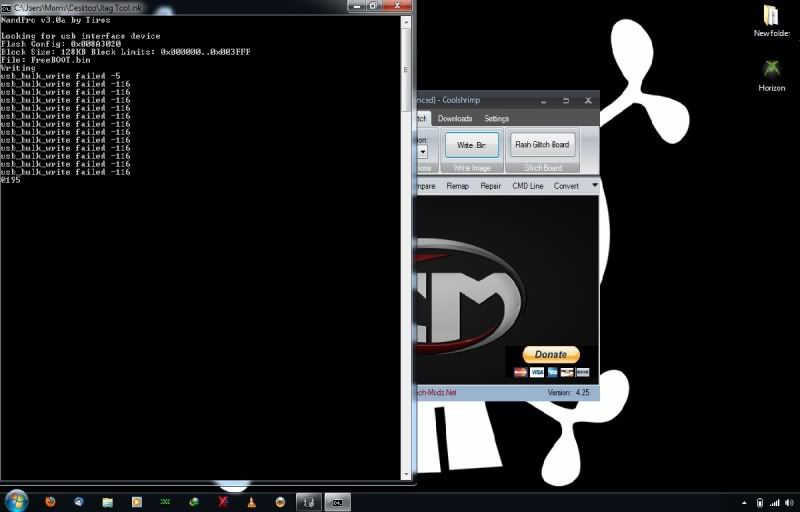Click the PayPal Donate button
The height and width of the screenshot is (512, 800).
550,354
